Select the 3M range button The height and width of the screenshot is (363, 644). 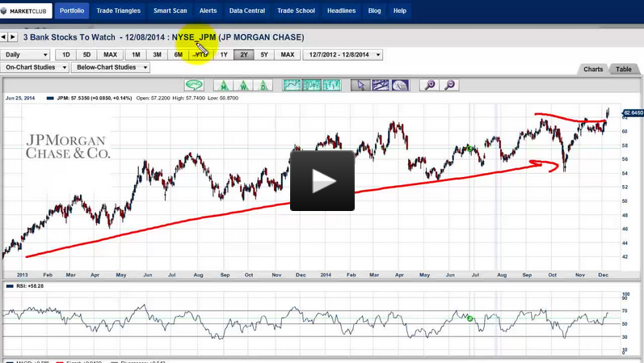click(157, 55)
